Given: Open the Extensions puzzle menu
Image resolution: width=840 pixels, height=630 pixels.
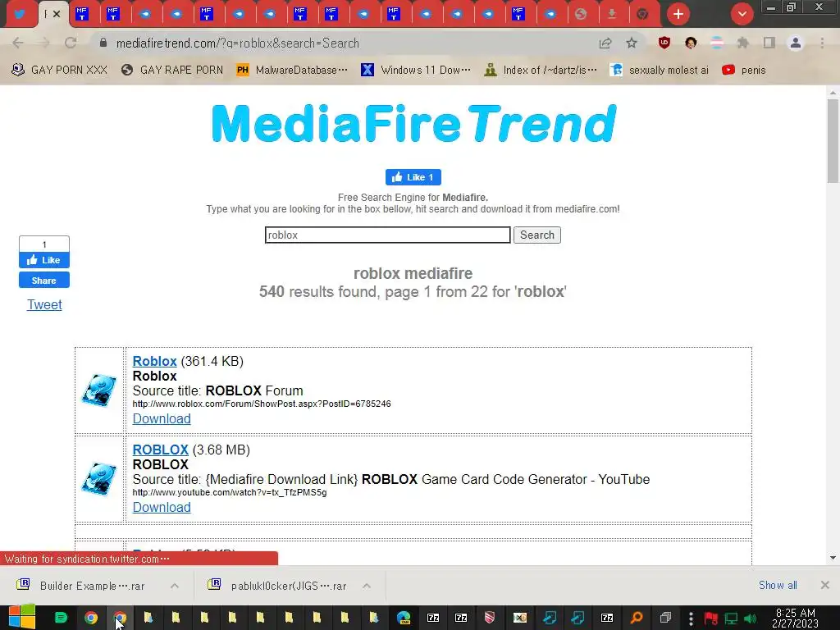Looking at the screenshot, I should coord(742,43).
